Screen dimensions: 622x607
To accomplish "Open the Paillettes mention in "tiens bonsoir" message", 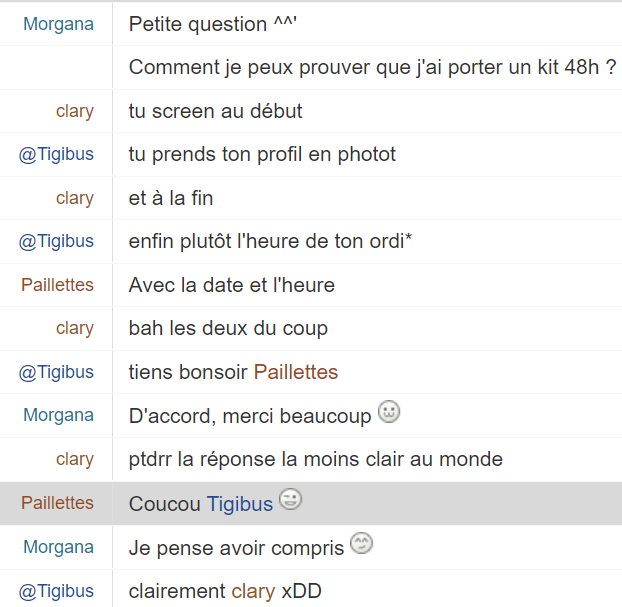I will [296, 372].
